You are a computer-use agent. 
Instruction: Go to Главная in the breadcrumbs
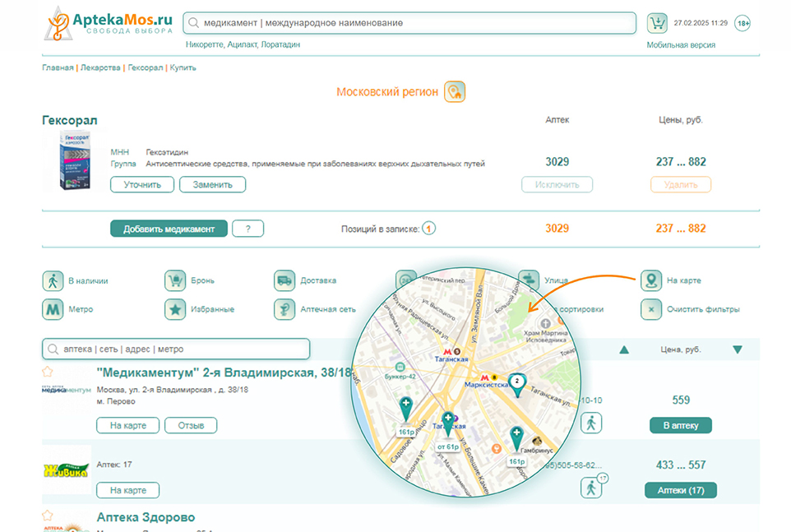pos(58,67)
